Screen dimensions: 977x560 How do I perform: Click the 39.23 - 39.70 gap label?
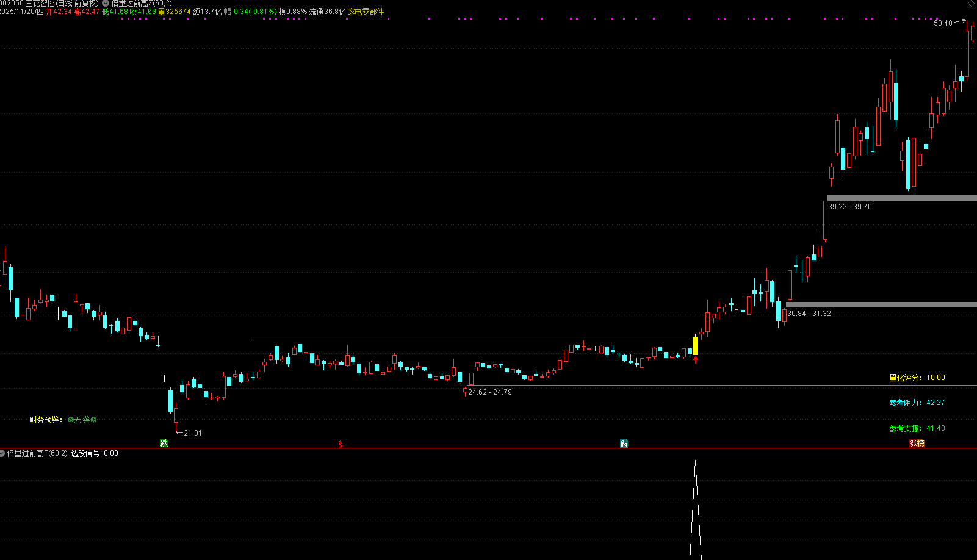[x=850, y=207]
